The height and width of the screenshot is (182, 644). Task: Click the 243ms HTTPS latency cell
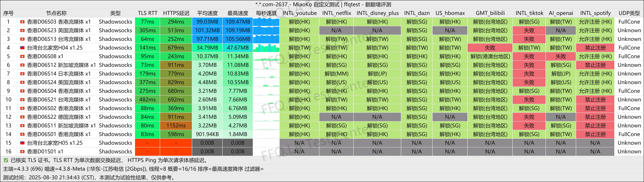tap(176, 57)
